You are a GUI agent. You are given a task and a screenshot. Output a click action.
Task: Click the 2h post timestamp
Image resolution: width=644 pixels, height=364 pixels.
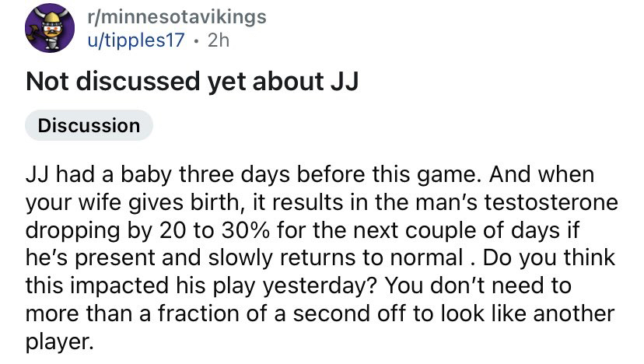tap(219, 40)
